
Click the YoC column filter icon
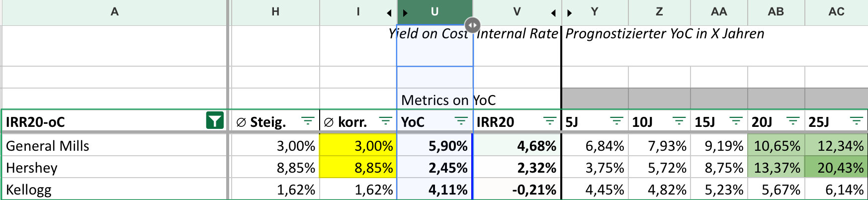pos(461,121)
